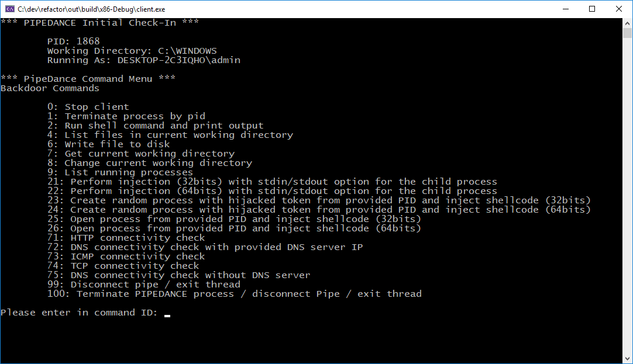This screenshot has width=633, height=364.
Task: Click the 'Working Directory: C:\WINDOWS' line
Action: (x=132, y=51)
